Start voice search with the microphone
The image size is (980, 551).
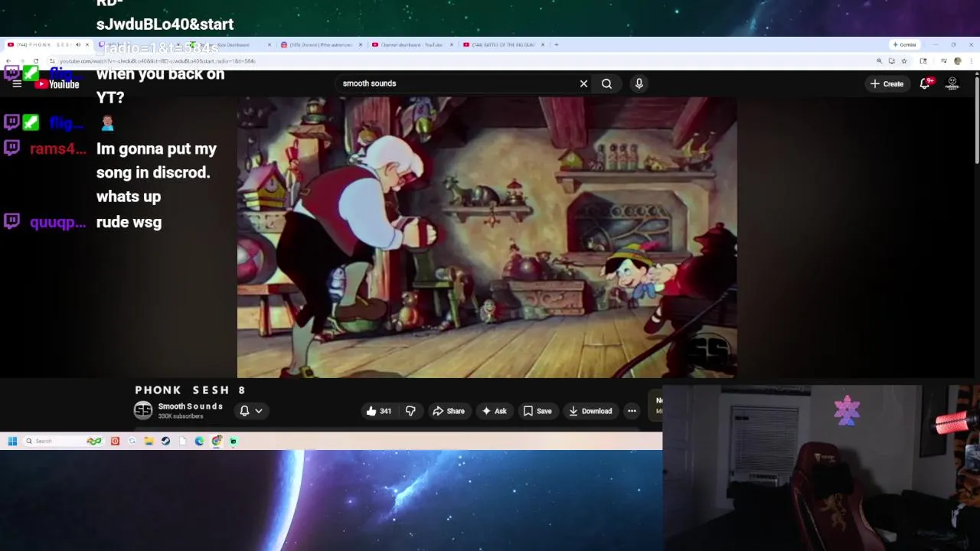click(x=639, y=83)
